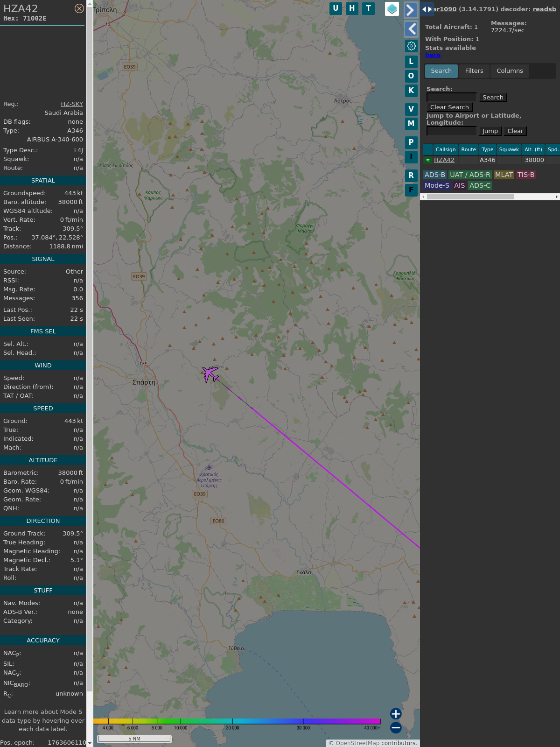Click the A346 type table cell
This screenshot has height=747, width=560.
(x=488, y=160)
